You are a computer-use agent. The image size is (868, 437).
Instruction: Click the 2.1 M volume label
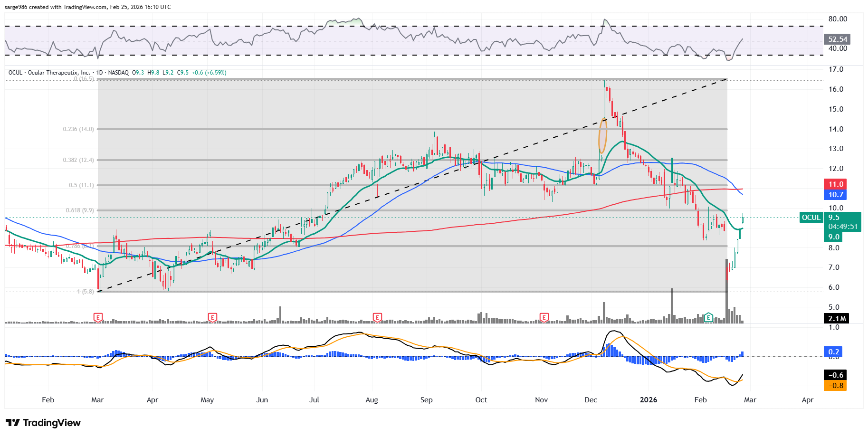tap(837, 319)
